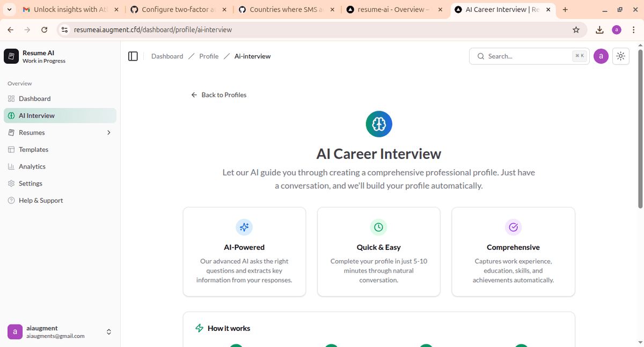Image resolution: width=644 pixels, height=347 pixels.
Task: Click the Comprehensive checkmark icon
Action: tap(513, 227)
